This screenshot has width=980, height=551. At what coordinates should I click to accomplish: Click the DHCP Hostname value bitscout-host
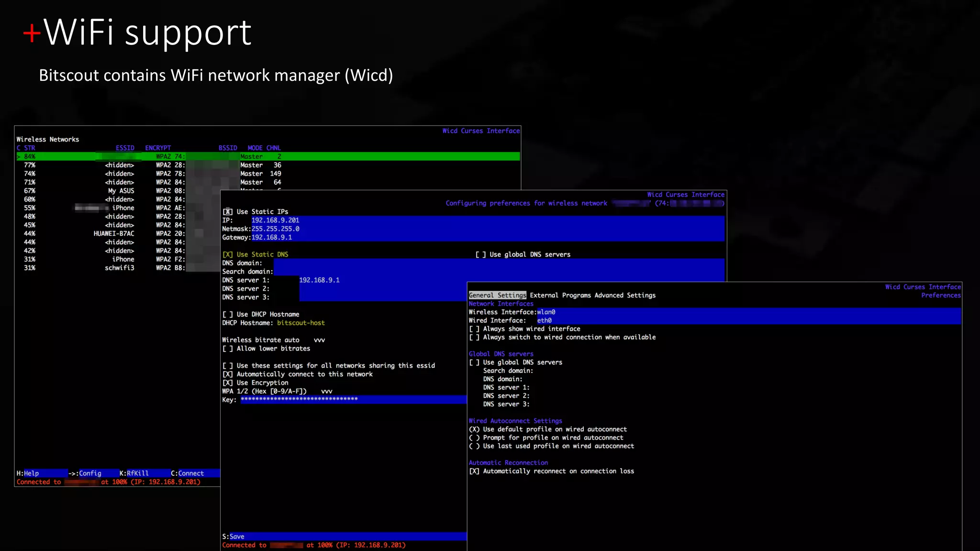[301, 323]
